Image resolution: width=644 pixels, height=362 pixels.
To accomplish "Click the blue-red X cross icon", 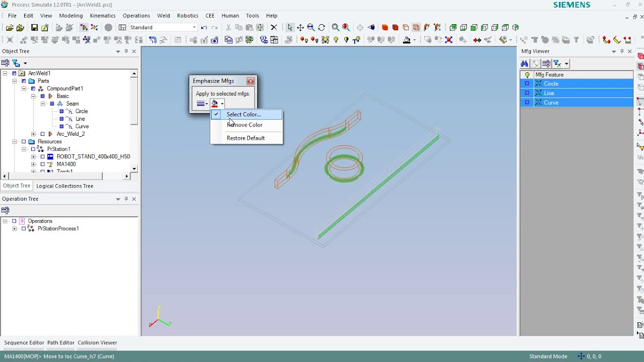I will [x=449, y=40].
